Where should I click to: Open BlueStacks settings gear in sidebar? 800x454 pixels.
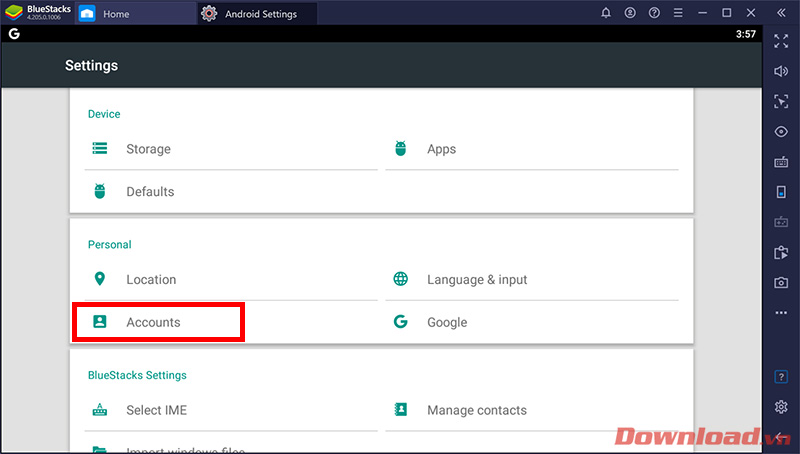(x=781, y=406)
